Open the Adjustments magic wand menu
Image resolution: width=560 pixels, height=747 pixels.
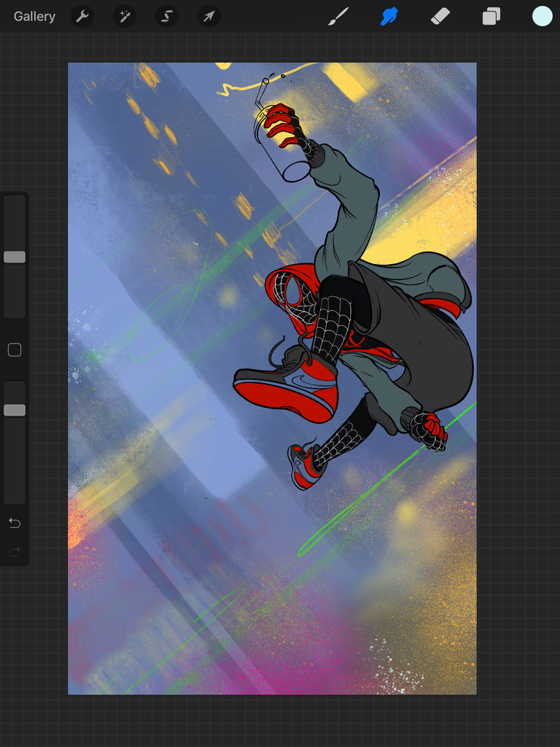tap(125, 17)
